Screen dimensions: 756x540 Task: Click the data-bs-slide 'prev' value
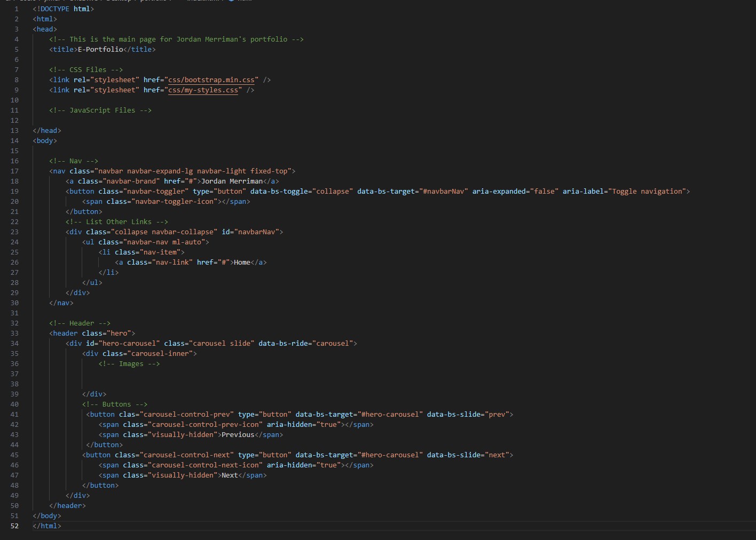pos(497,415)
